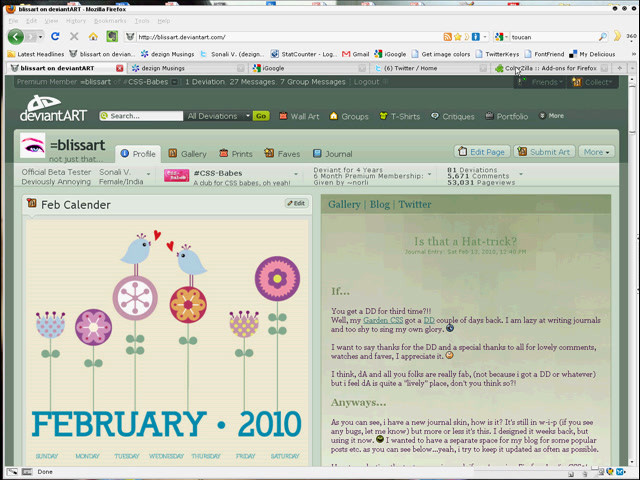Click the blissart eye avatar image
640x480 pixels.
pos(33,145)
